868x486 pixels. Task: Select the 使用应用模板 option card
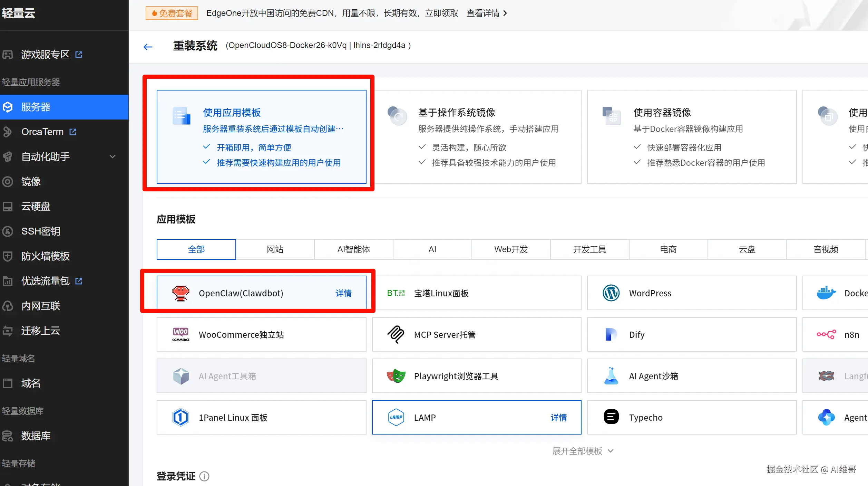click(261, 137)
